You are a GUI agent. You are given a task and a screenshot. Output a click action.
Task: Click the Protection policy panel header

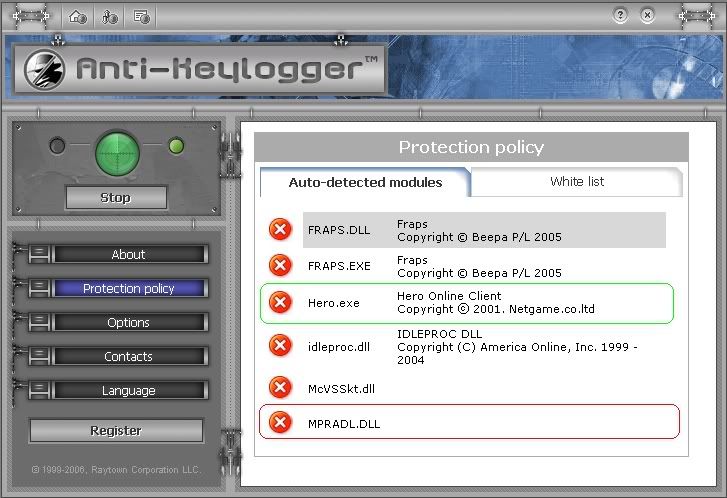pyautogui.click(x=471, y=147)
